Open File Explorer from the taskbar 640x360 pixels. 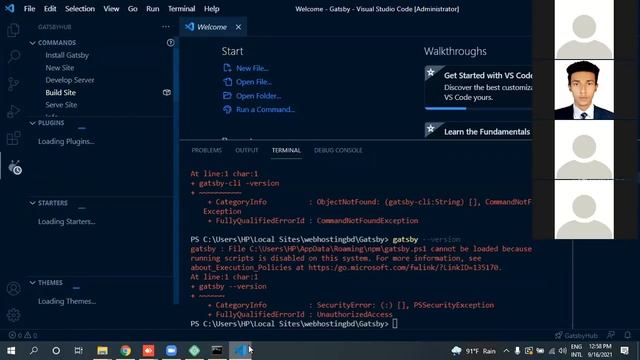tap(102, 350)
